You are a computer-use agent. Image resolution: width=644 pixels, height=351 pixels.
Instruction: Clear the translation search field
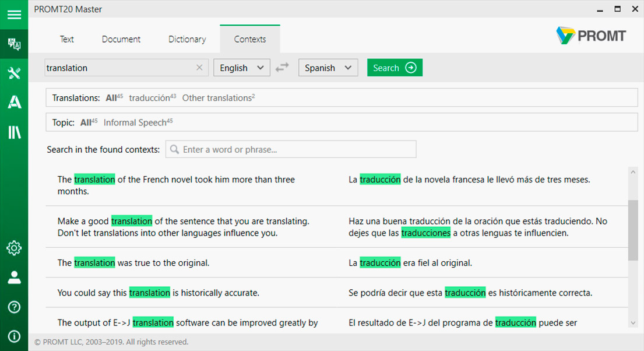(199, 68)
